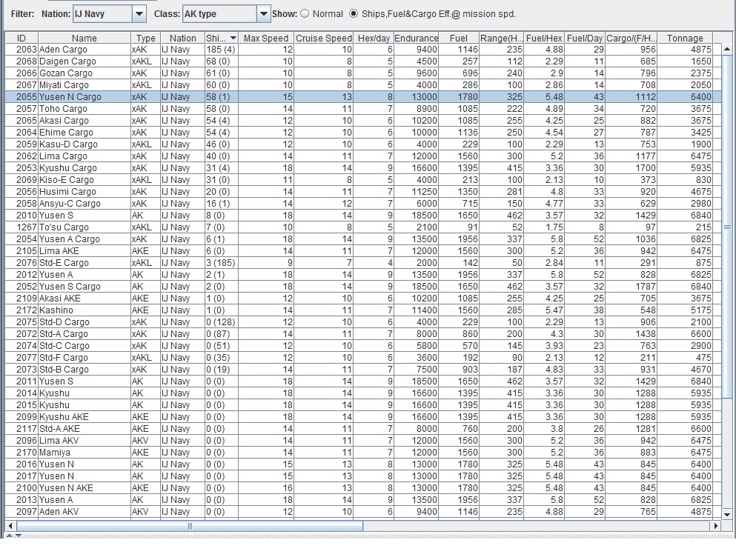
Task: Select the Kyushu row with ID 2014
Action: click(363, 393)
